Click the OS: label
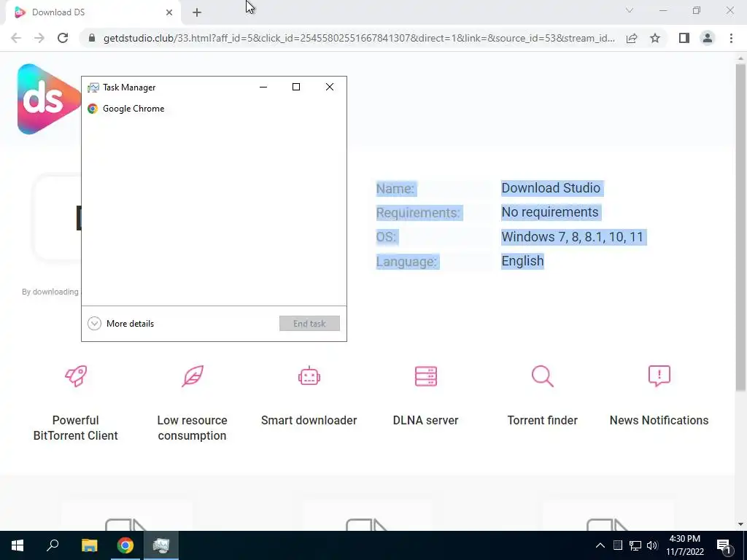 [x=386, y=237]
